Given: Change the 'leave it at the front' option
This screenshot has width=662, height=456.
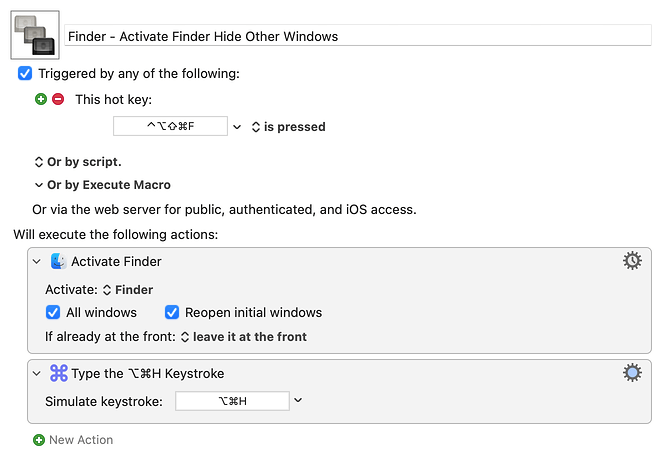Looking at the screenshot, I should [x=244, y=337].
